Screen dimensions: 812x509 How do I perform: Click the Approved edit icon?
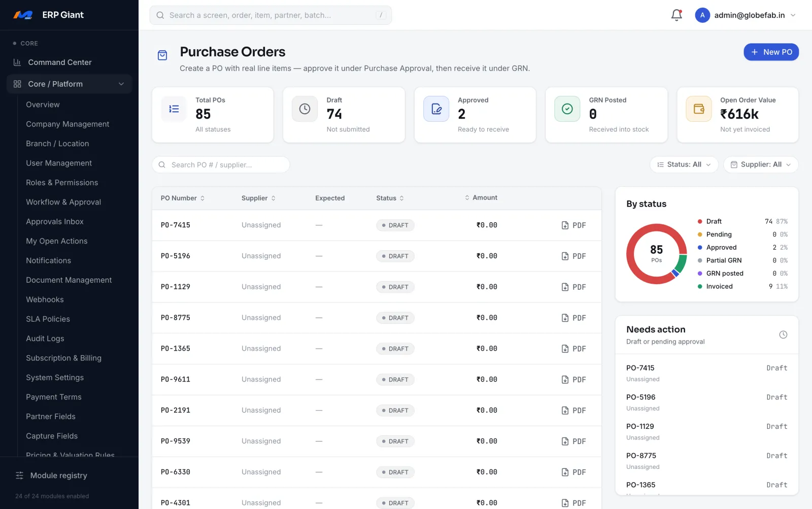click(436, 109)
